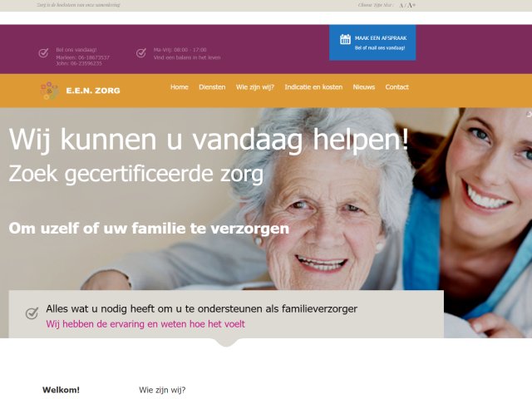
Task: Click the E.E.N. ZORG logo icon
Action: click(50, 90)
